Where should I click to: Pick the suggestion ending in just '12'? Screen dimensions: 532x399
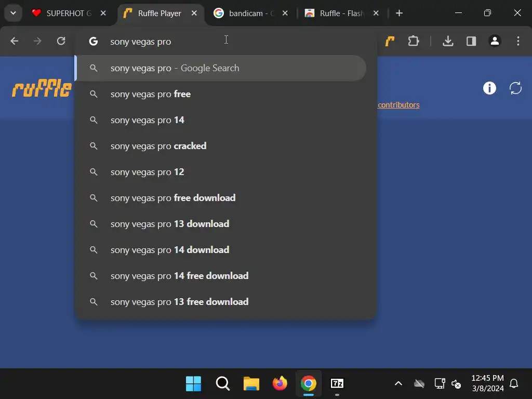pos(221,172)
